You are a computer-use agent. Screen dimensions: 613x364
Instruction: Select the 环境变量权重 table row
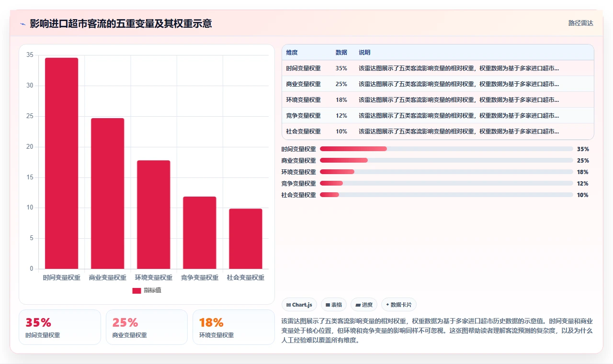[438, 99]
